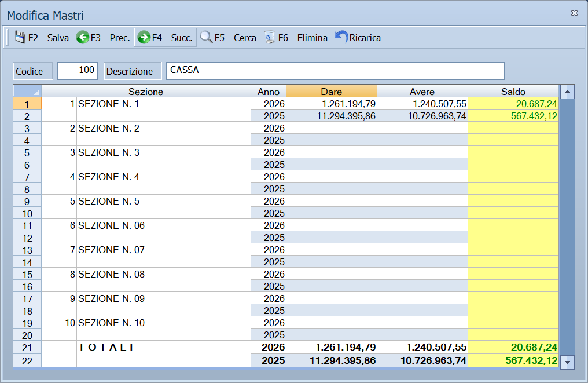Close the Modifica Mastri window
588x383 pixels.
pyautogui.click(x=574, y=13)
